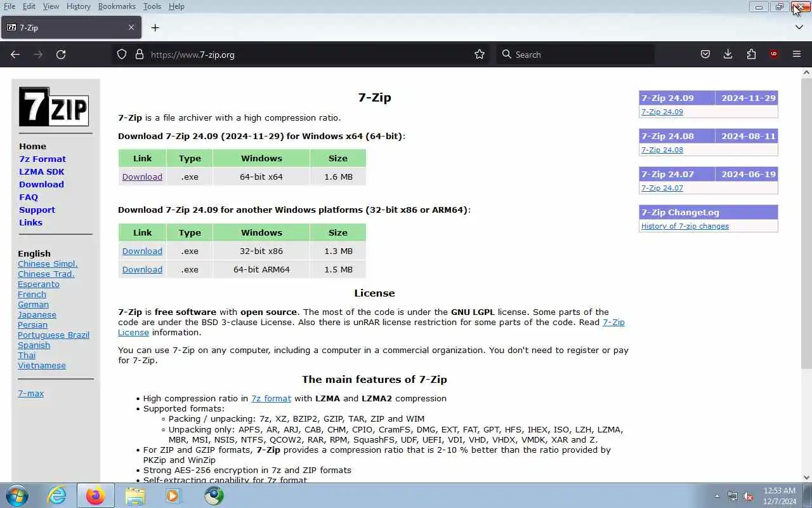Screen dimensions: 812x508
Task: Select the Firefox taskbar icon
Action: (95, 495)
